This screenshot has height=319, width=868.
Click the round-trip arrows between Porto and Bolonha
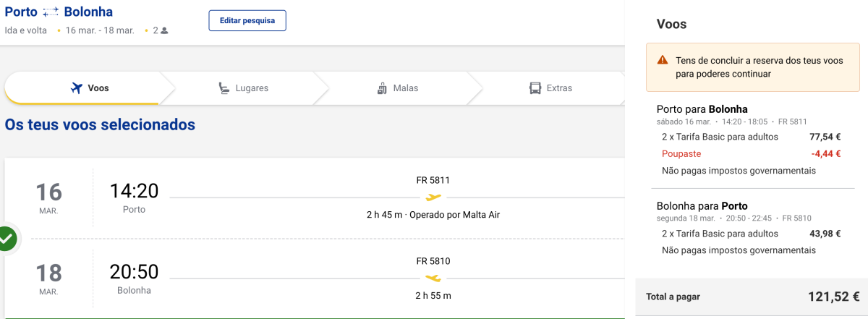[x=51, y=12]
